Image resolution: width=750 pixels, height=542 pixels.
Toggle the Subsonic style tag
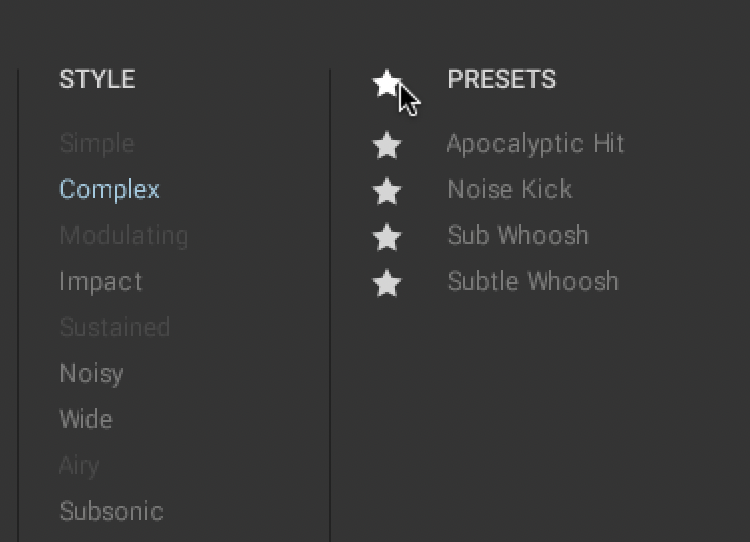coord(111,511)
